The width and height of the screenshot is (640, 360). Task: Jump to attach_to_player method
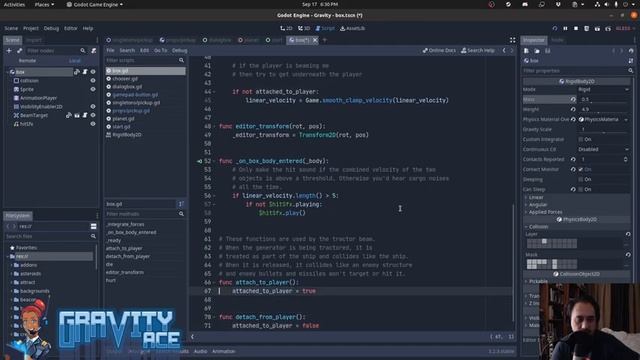point(124,248)
